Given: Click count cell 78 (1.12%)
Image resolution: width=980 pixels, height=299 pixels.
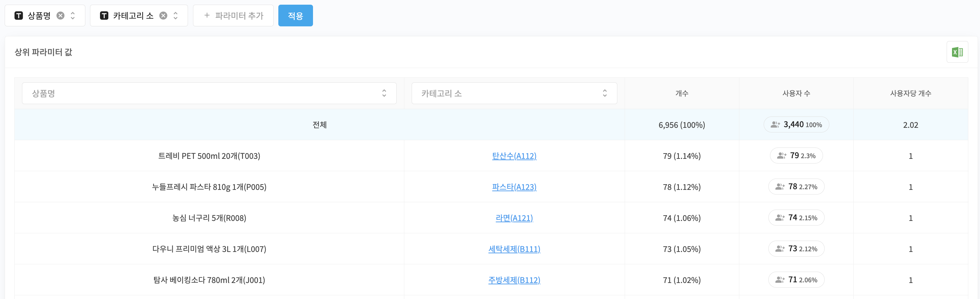Looking at the screenshot, I should (681, 187).
